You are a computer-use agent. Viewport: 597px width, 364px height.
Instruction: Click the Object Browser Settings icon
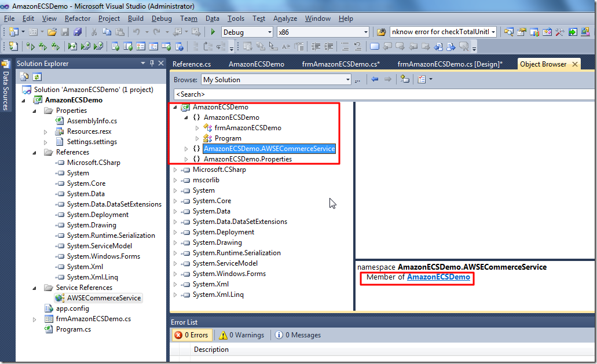[422, 79]
